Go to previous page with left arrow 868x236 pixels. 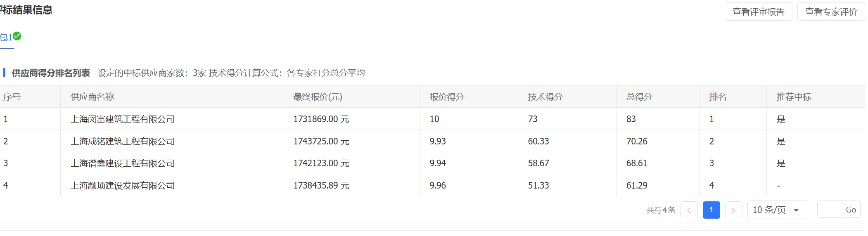(689, 210)
